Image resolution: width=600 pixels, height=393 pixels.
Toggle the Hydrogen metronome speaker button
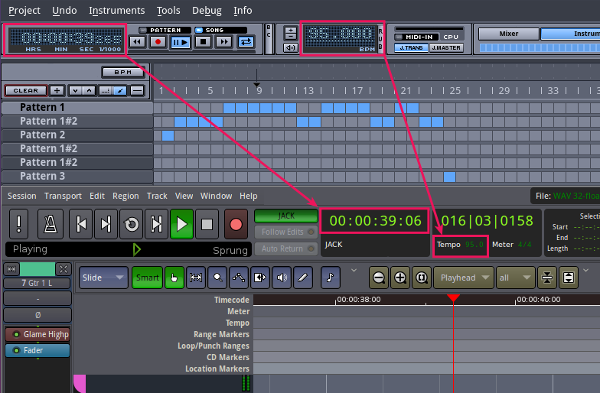click(290, 47)
